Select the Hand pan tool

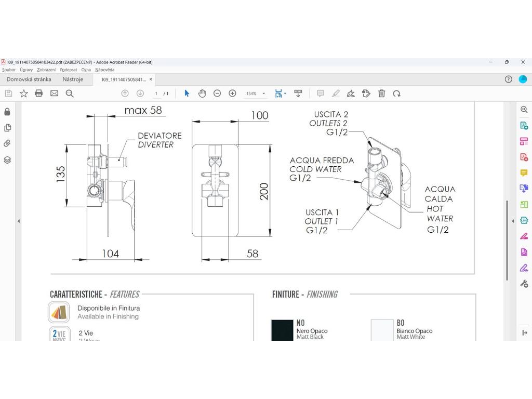(x=202, y=94)
